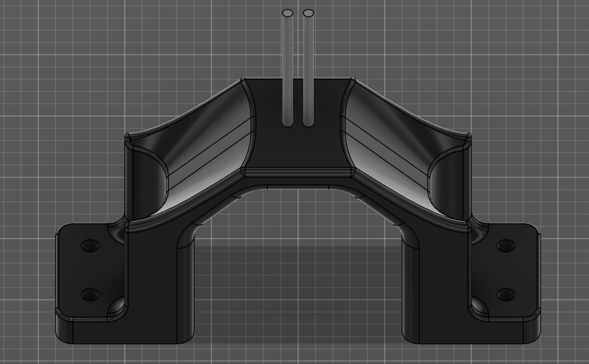589x364 pixels.
Task: Click the top end of the right vertical pin
Action: [x=308, y=13]
